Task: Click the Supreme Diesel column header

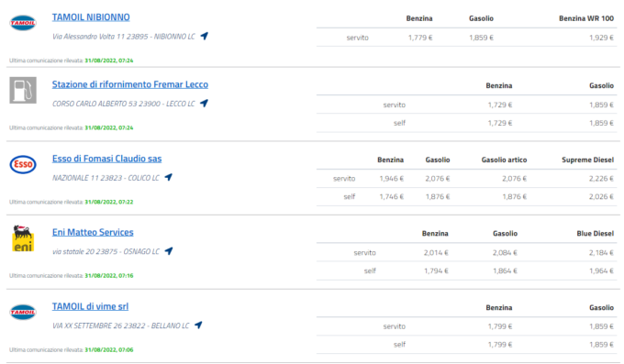Action: [x=588, y=160]
